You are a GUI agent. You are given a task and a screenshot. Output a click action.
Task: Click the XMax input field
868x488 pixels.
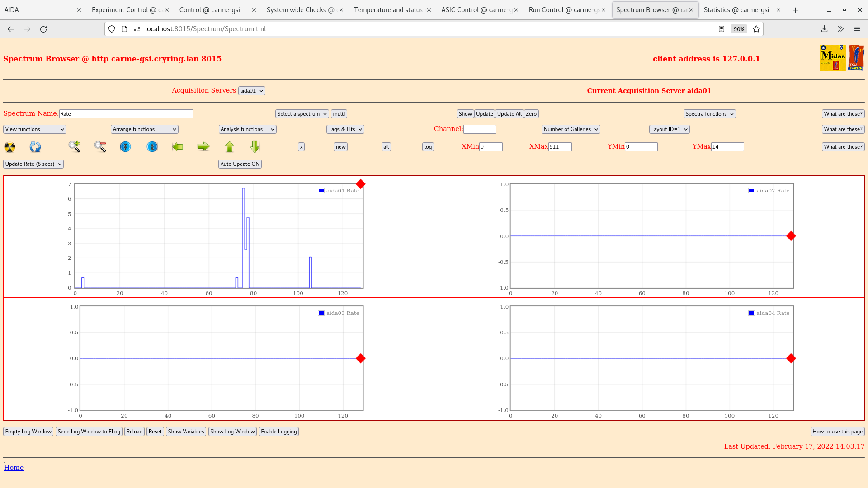coord(560,147)
